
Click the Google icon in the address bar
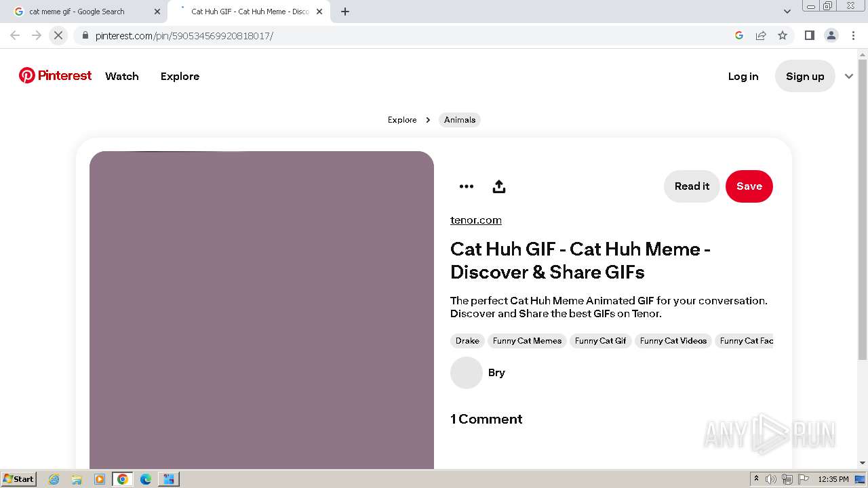(739, 35)
